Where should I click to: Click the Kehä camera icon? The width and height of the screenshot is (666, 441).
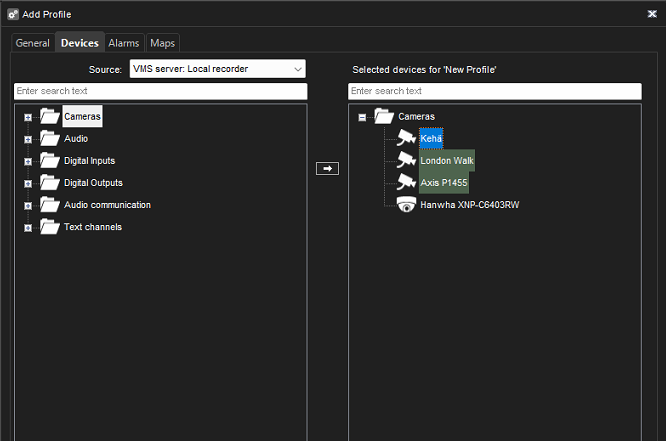[x=406, y=138]
